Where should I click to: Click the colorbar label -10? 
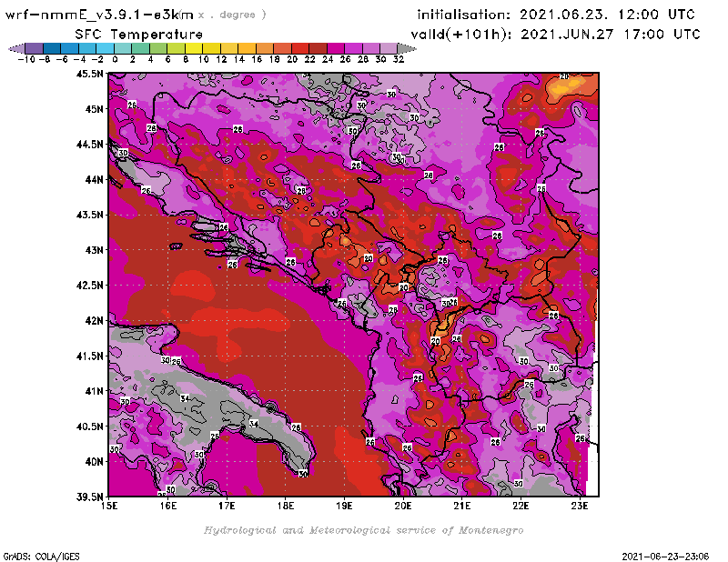coord(26,60)
